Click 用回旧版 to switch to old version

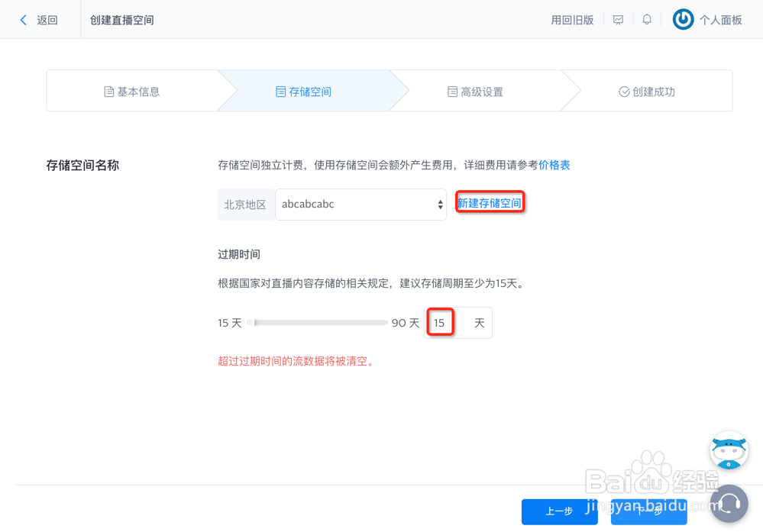point(572,19)
